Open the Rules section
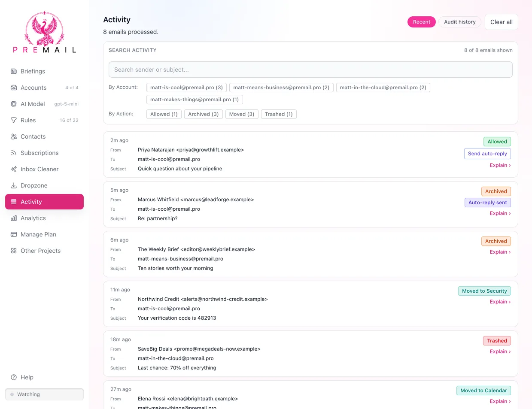Screen dimensions: 532x409 (x=44, y=120)
